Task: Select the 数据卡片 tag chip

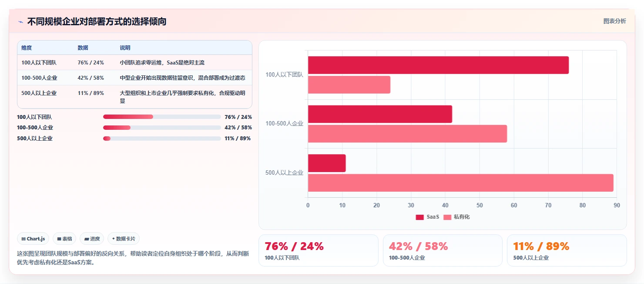Action: [x=124, y=239]
